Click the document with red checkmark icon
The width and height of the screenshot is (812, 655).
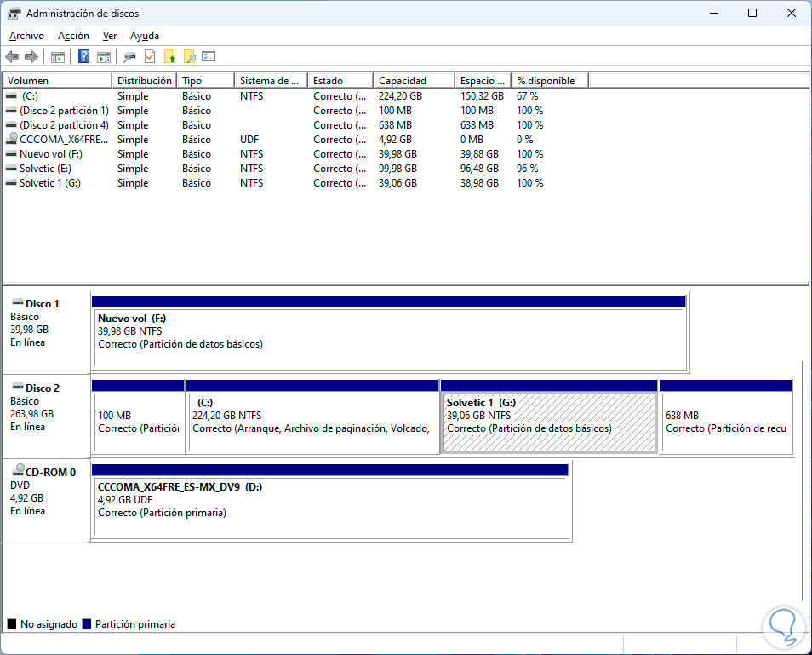point(150,56)
